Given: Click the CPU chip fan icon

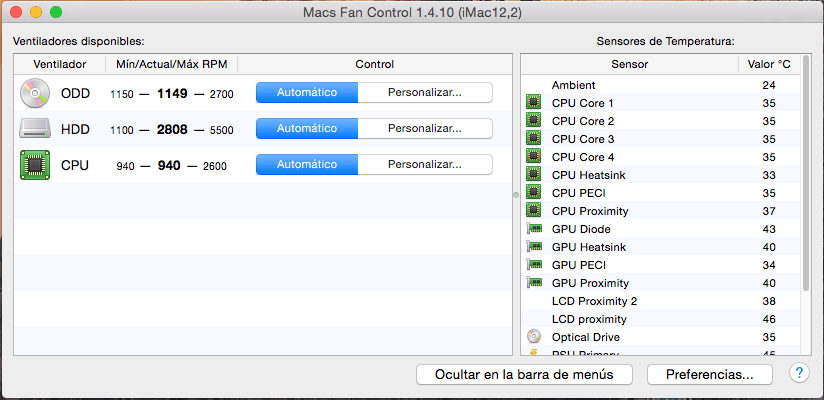Looking at the screenshot, I should pyautogui.click(x=35, y=165).
